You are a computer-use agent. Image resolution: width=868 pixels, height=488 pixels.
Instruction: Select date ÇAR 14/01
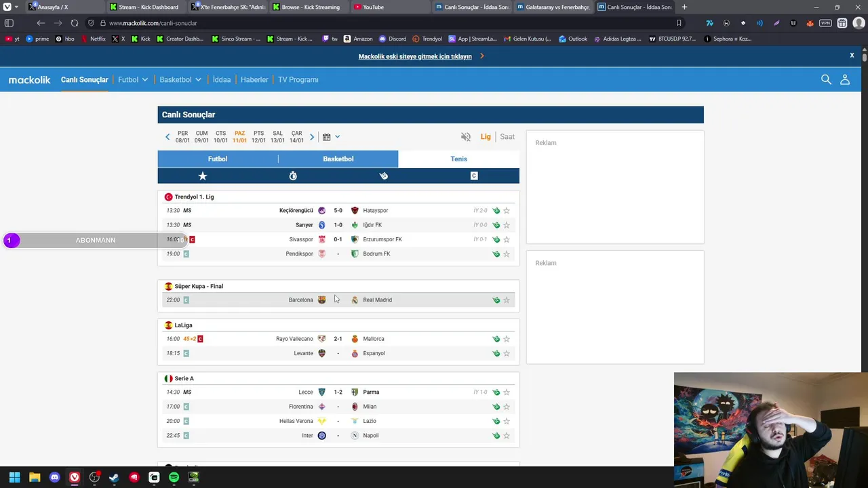(x=296, y=137)
